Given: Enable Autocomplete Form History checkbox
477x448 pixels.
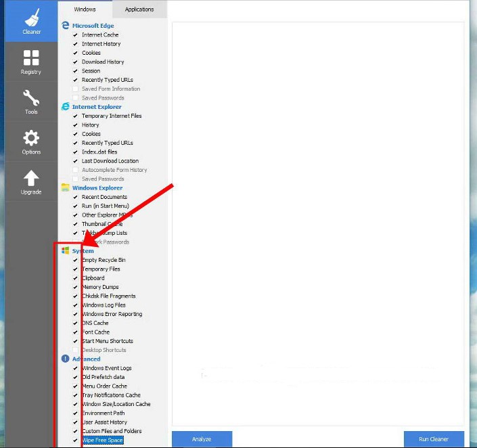Looking at the screenshot, I should click(75, 170).
